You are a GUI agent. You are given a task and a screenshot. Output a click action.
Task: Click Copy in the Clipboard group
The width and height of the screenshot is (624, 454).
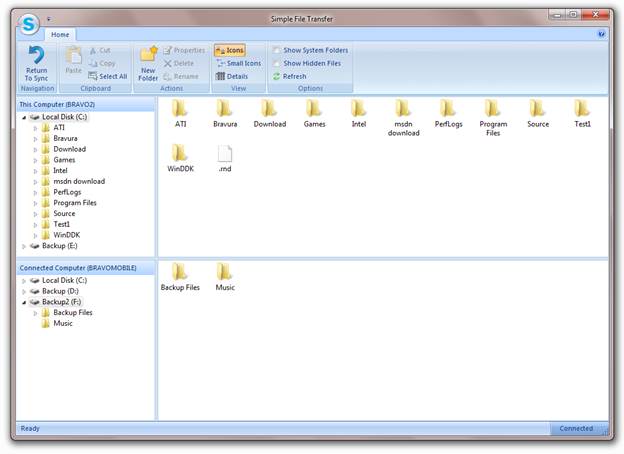102,63
